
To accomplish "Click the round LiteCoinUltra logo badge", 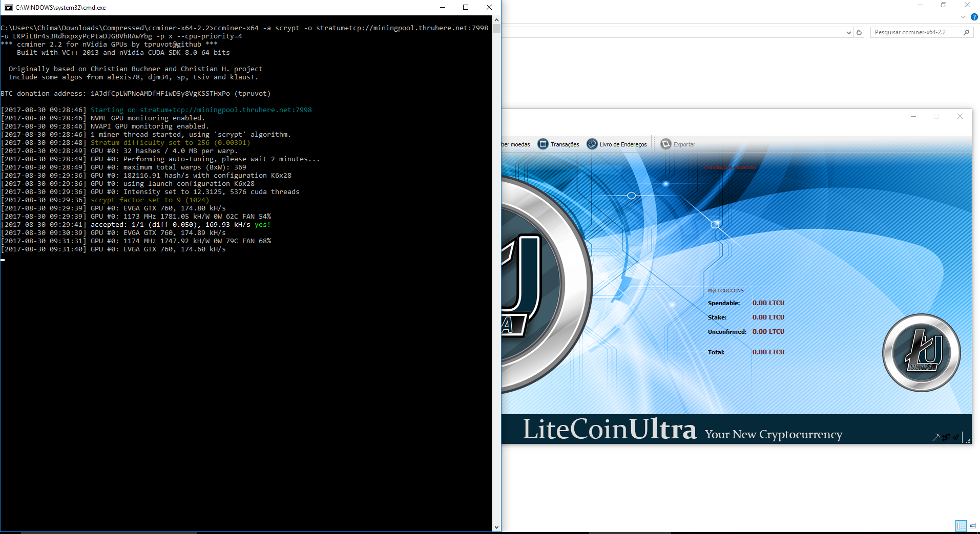I will point(922,353).
